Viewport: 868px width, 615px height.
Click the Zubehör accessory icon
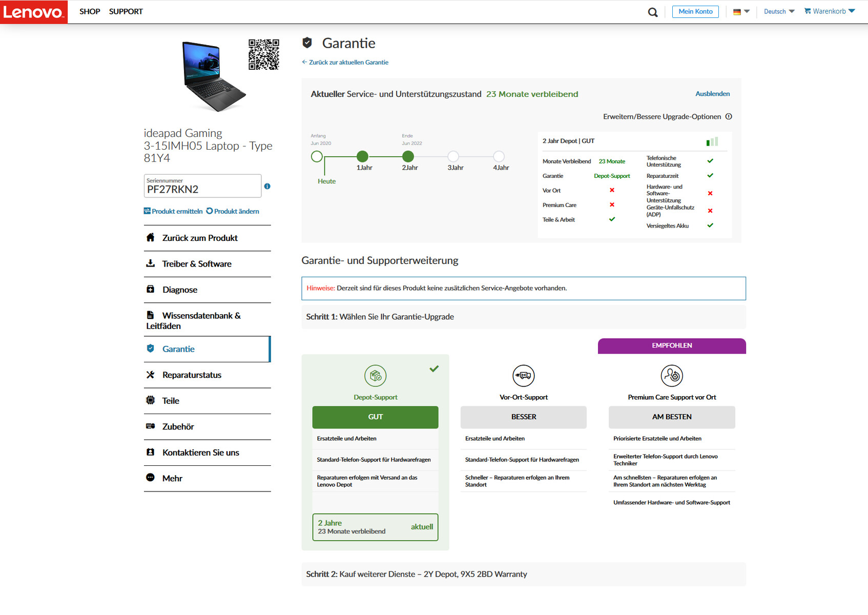pos(150,426)
